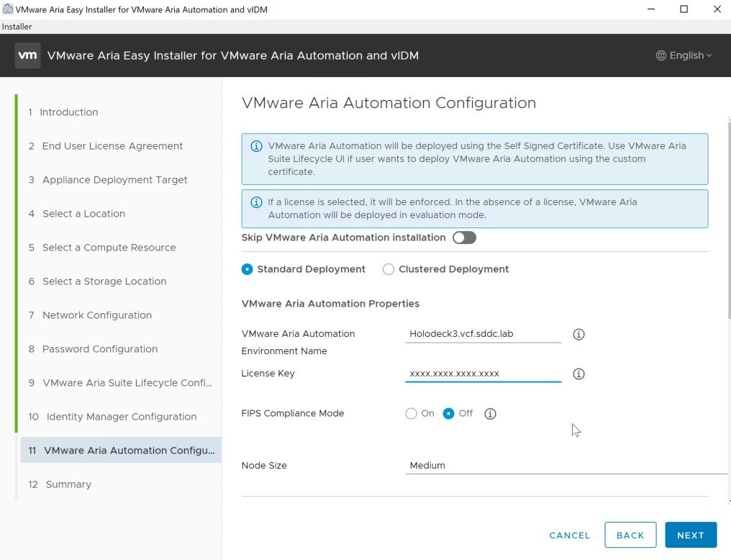Set FIPS Compliance Mode to Off
Viewport: 731px width, 560px height.
(448, 414)
